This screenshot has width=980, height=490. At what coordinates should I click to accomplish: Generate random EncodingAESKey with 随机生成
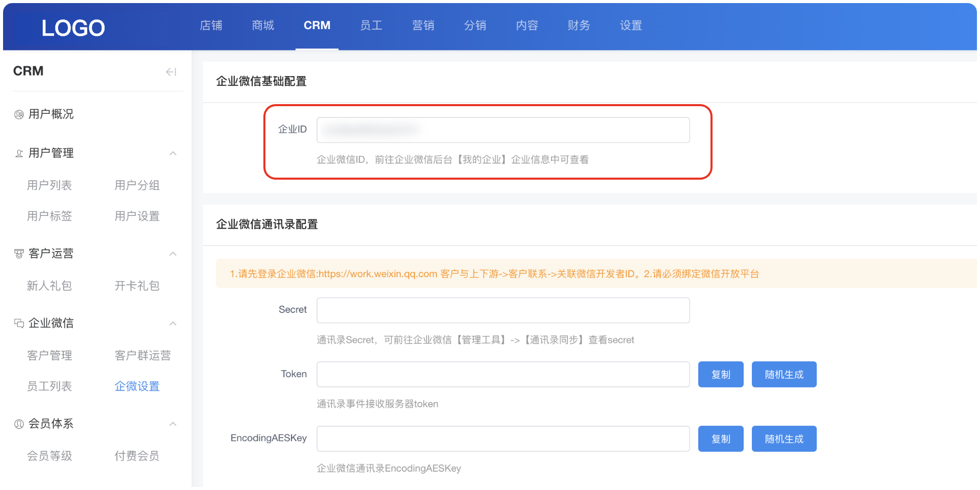coord(783,439)
